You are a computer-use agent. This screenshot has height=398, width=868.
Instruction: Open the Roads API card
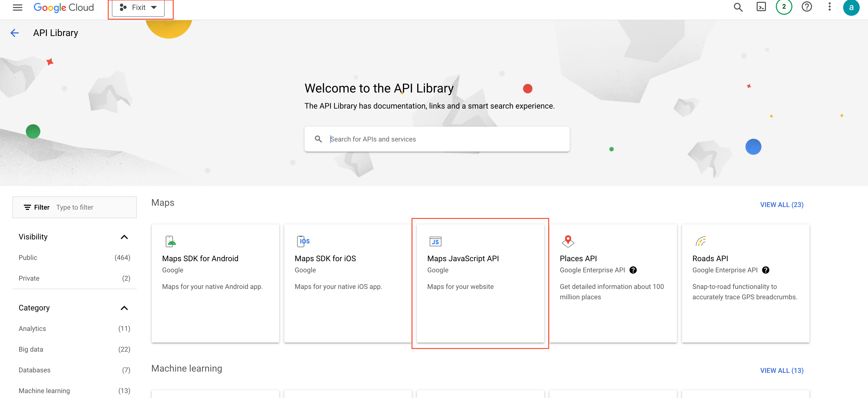coord(745,283)
